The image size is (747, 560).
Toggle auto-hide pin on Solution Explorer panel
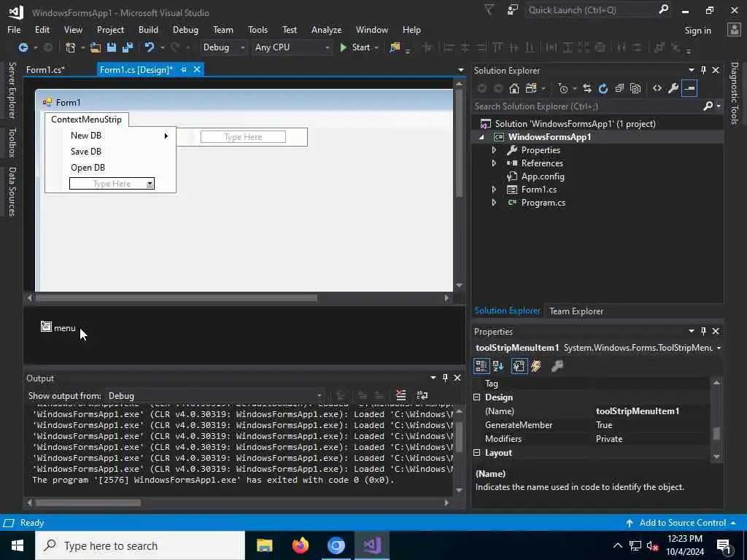703,70
